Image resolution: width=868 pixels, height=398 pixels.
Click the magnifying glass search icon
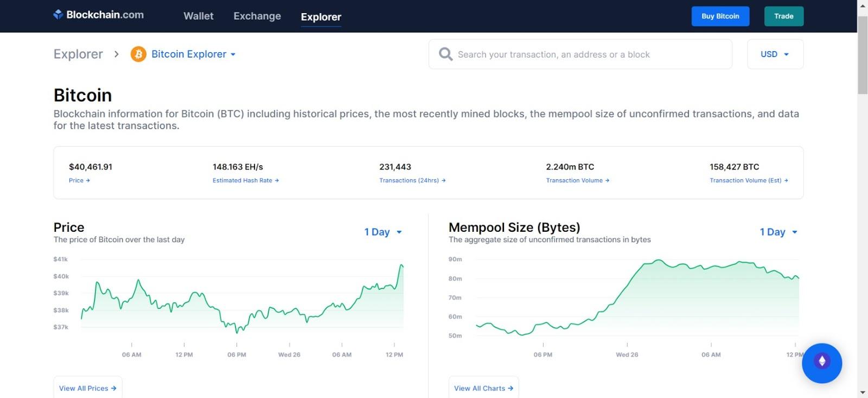click(x=445, y=54)
